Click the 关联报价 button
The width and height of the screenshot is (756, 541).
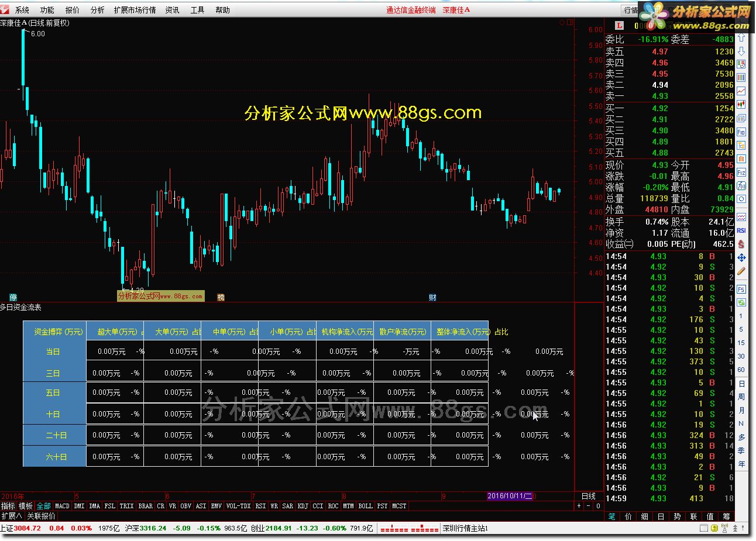click(42, 516)
